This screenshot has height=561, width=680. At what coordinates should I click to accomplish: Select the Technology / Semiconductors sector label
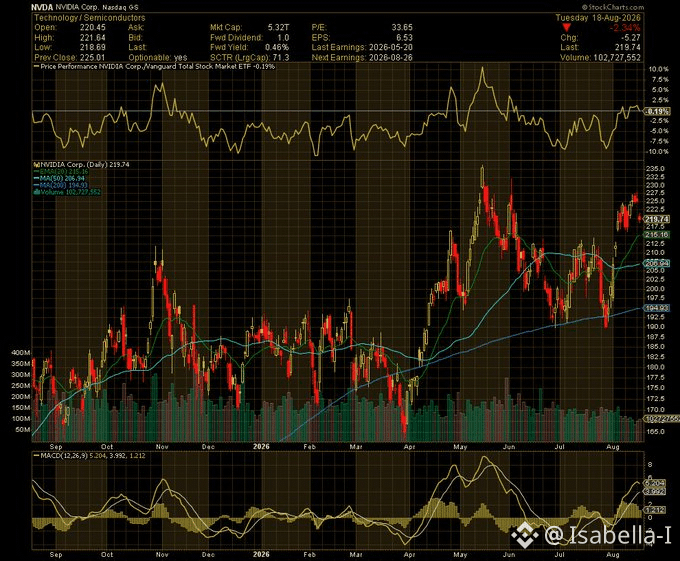pos(90,18)
